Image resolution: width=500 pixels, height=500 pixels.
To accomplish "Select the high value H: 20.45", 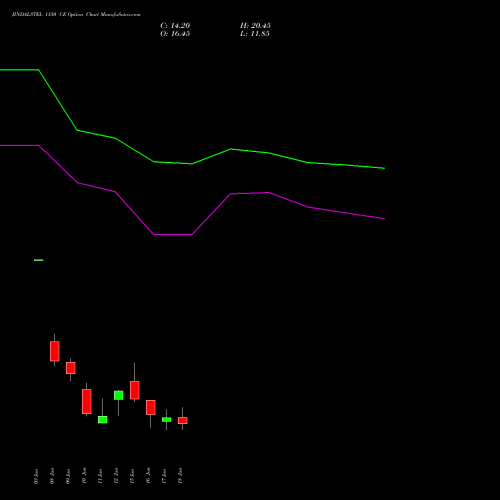I will coord(255,26).
